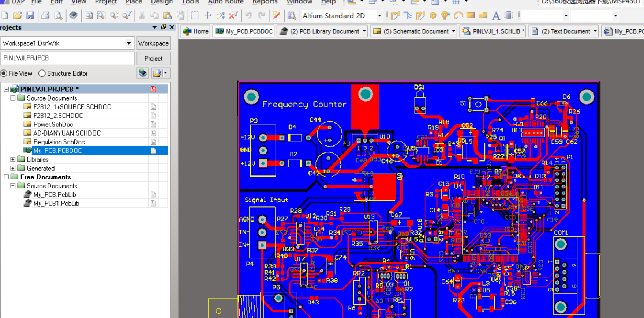Collapse the PINLVJI.PRJPCB project node

(x=6, y=89)
